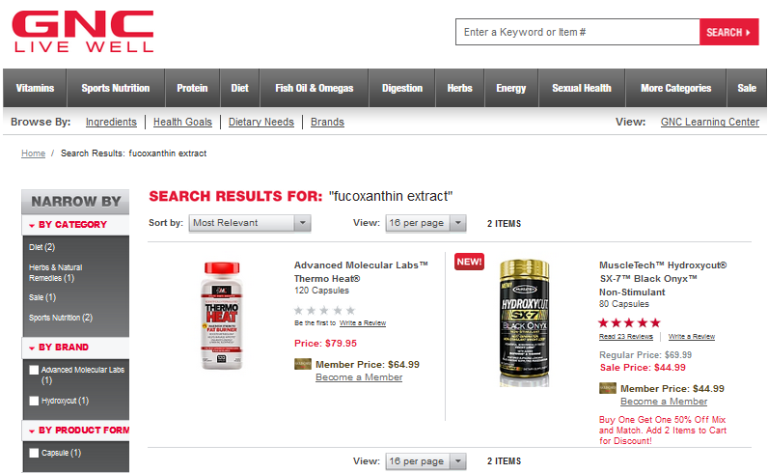Open the top 16 per page dropdown
Screen dimensions: 768x473
426,223
